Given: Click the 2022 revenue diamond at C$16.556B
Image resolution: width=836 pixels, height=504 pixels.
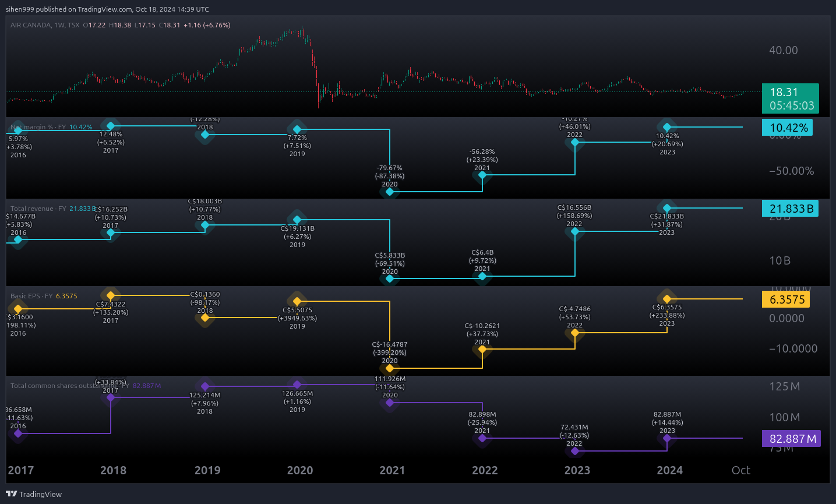Looking at the screenshot, I should click(575, 231).
